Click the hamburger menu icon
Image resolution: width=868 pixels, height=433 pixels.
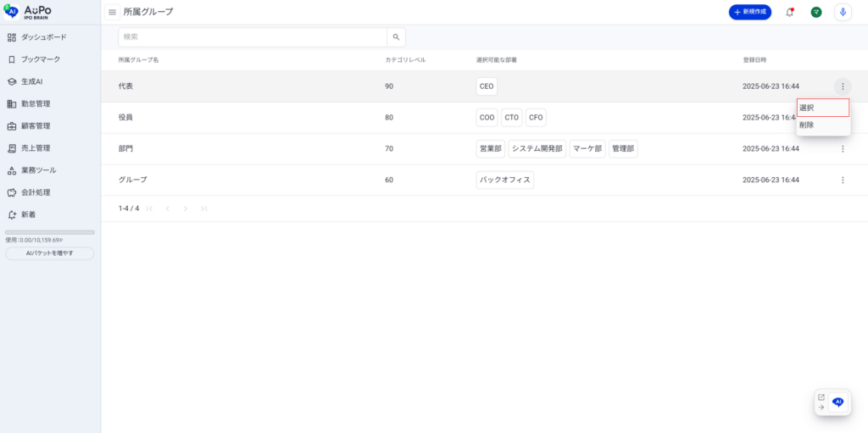[112, 12]
